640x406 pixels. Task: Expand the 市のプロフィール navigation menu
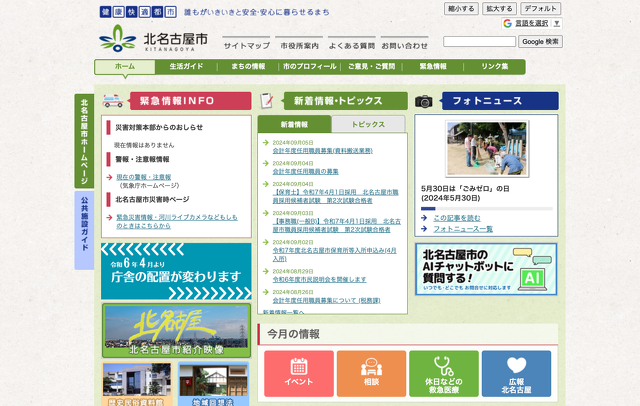(310, 66)
